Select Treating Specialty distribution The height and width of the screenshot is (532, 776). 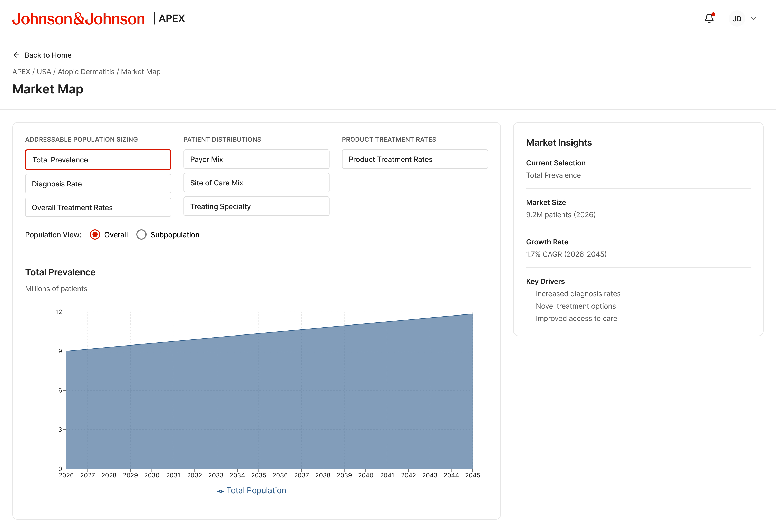click(256, 206)
